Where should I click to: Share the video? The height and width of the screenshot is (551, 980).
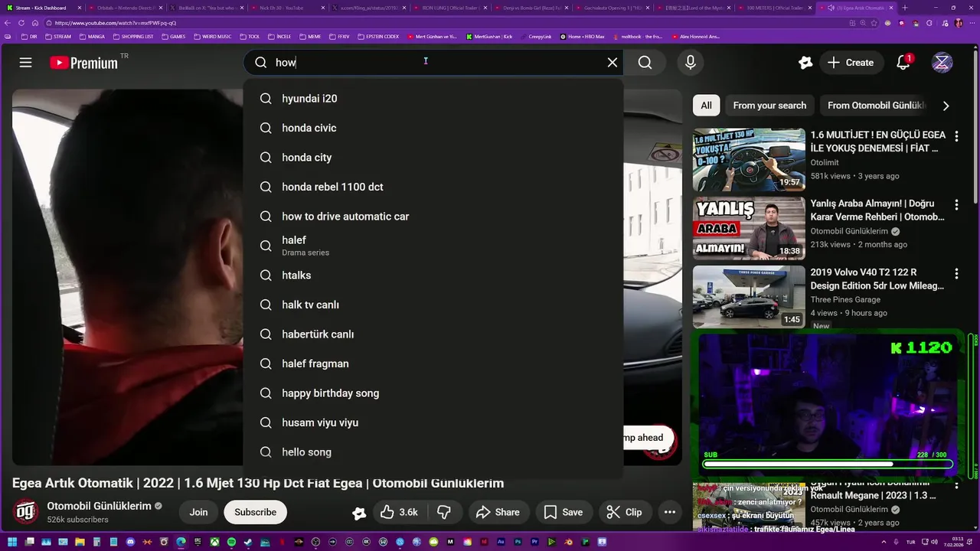[498, 512]
